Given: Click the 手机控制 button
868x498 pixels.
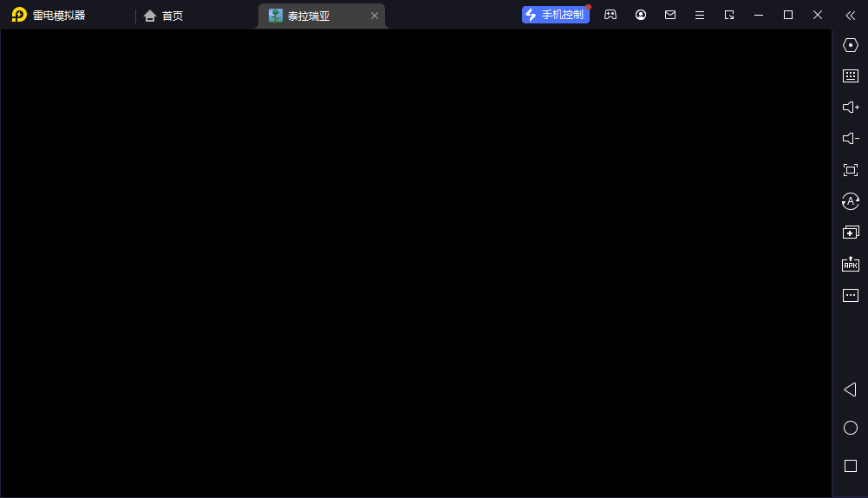Looking at the screenshot, I should (x=555, y=15).
